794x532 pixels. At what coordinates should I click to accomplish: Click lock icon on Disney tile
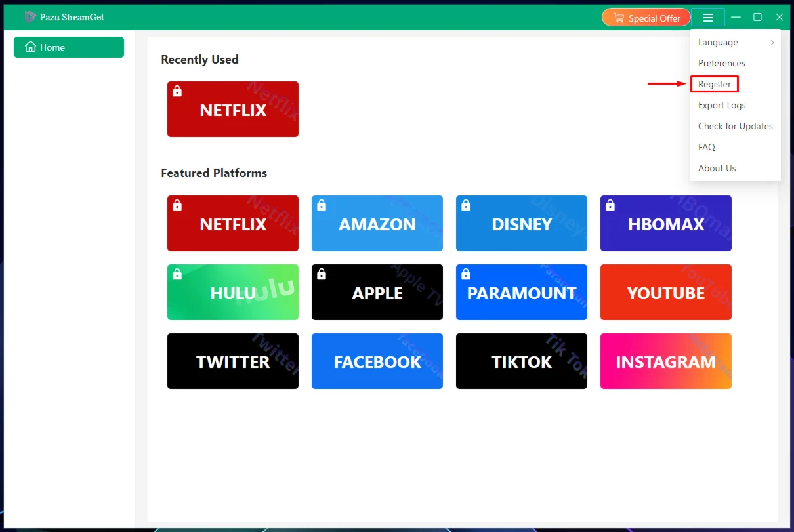(x=466, y=205)
